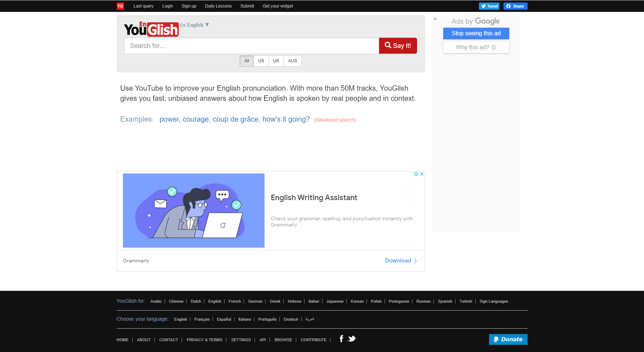
Task: Open Last query in top menu
Action: tap(143, 6)
